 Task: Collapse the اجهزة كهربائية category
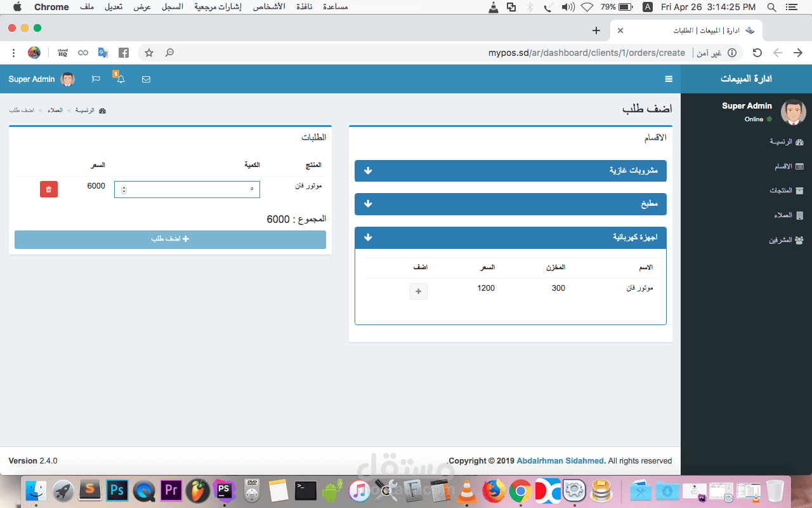(x=511, y=237)
